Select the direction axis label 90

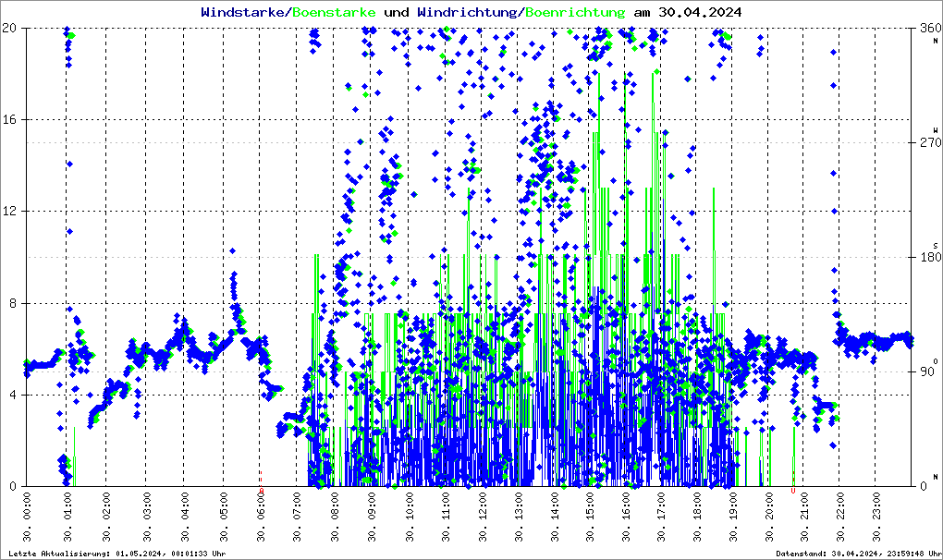click(927, 371)
